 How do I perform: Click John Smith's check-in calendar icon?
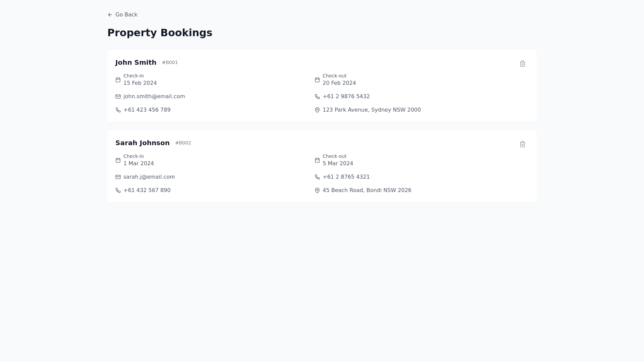[x=118, y=80]
